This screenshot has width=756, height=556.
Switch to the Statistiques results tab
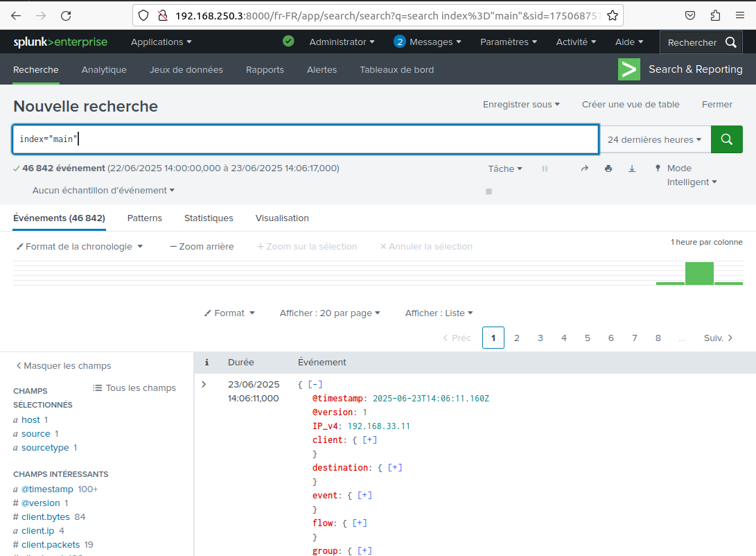[209, 218]
